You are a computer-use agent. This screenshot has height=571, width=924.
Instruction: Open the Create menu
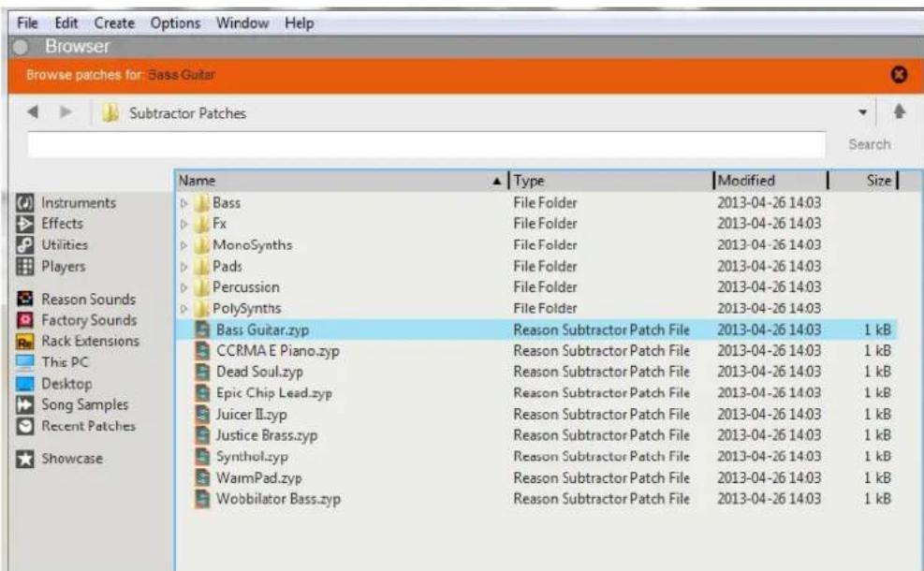click(x=114, y=23)
